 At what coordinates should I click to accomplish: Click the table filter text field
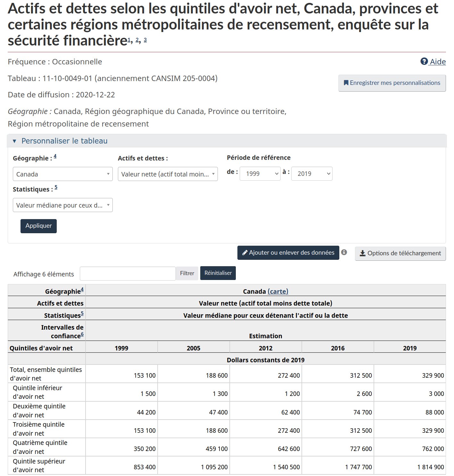(x=128, y=274)
